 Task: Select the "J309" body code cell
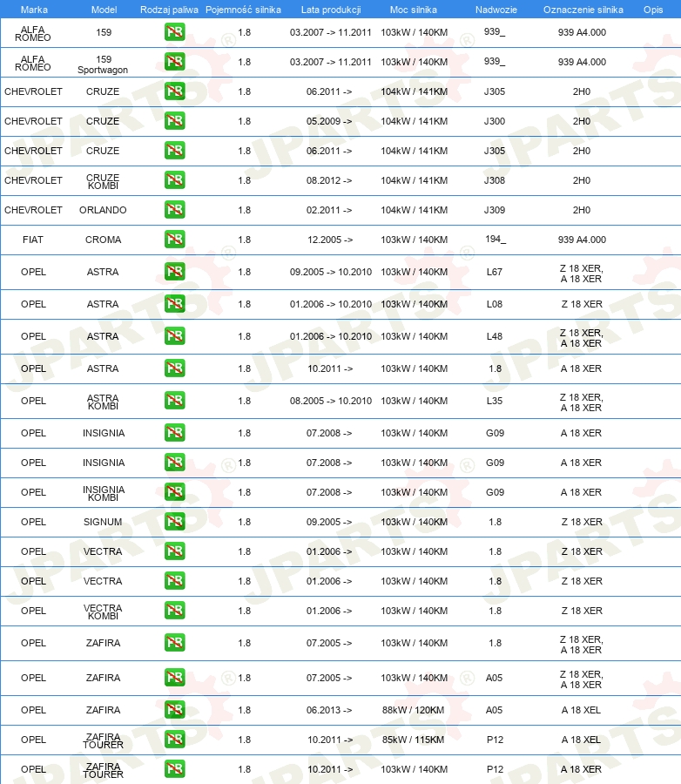[495, 210]
